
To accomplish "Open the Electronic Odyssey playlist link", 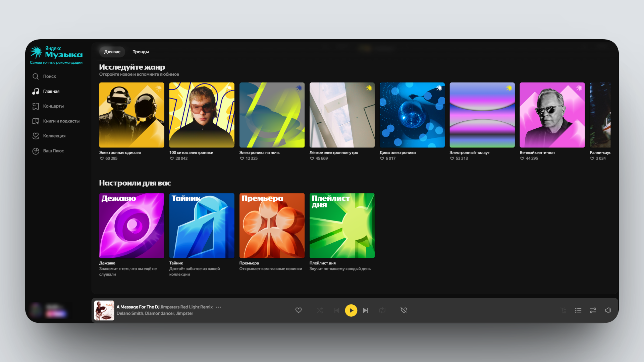I will 120,153.
